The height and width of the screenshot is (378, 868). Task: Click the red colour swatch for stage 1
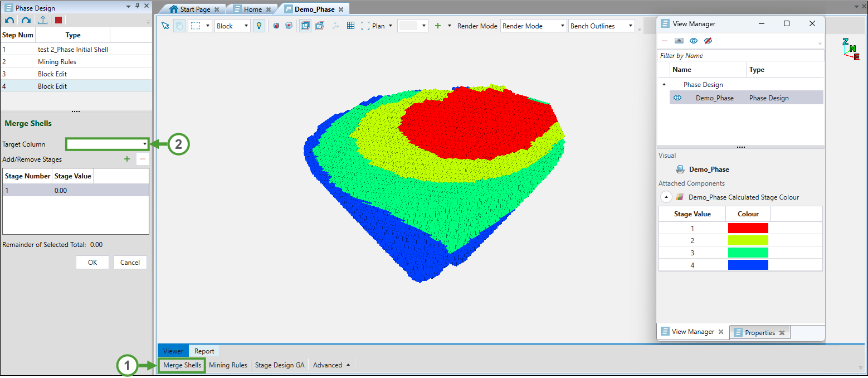pos(748,228)
